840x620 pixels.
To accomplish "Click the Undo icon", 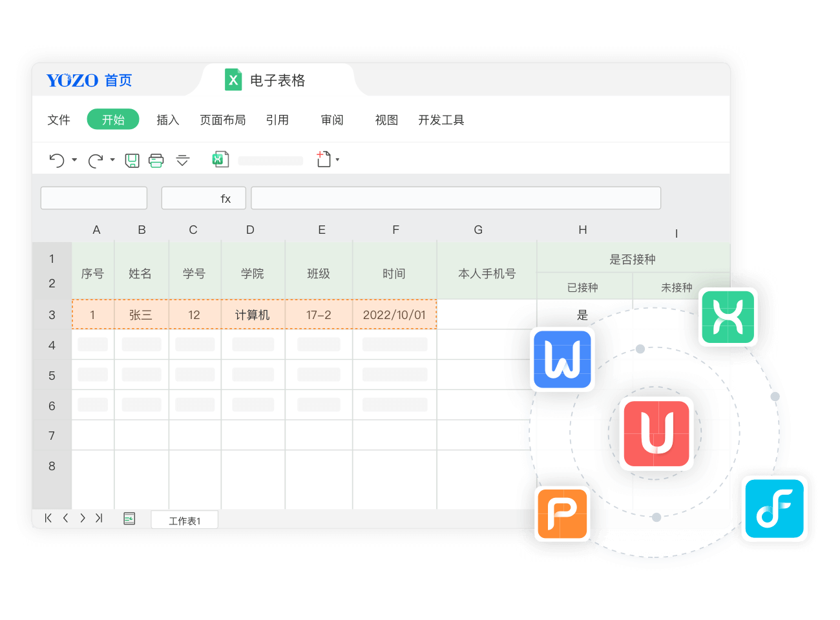I will [56, 160].
